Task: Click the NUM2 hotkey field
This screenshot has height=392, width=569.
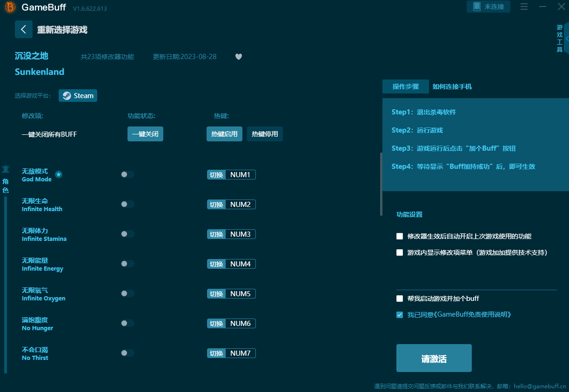Action: 241,205
